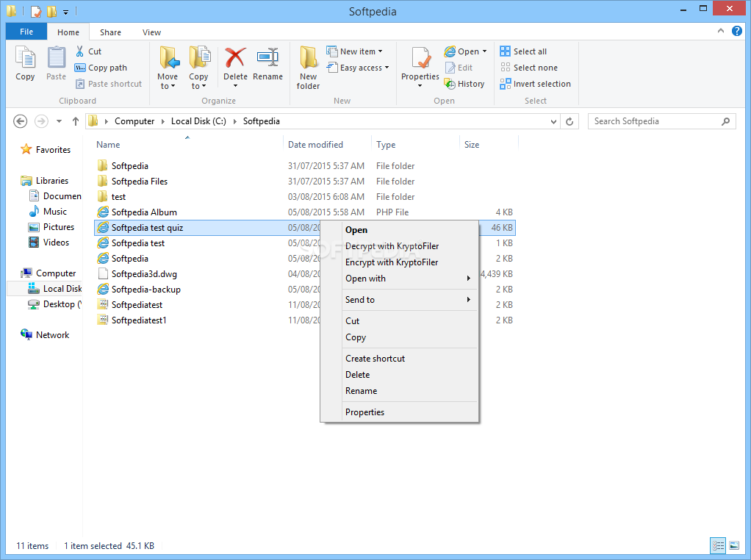This screenshot has height=560, width=751.
Task: Select the Softpedia3d.dwg file
Action: coord(305,274)
